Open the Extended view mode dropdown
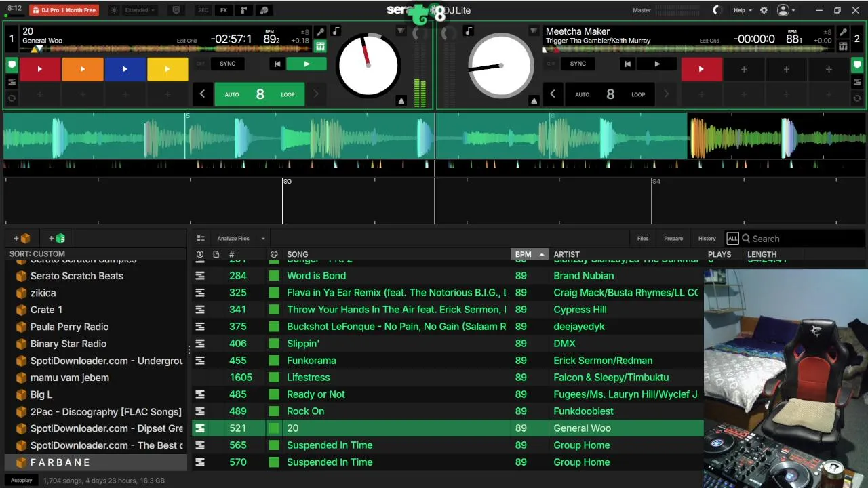Viewport: 868px width, 488px height. click(x=140, y=10)
